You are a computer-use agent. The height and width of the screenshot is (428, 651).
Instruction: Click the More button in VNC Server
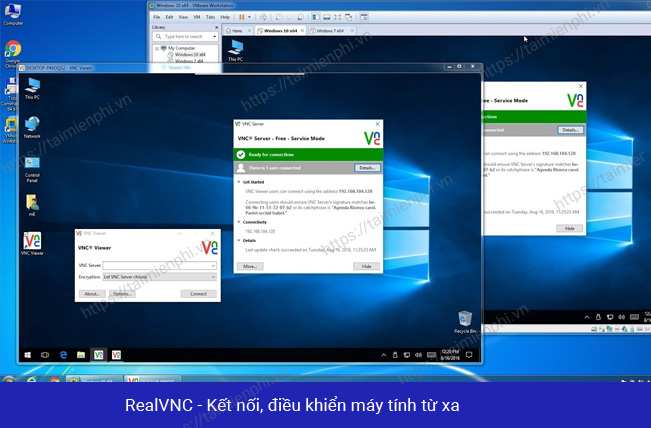click(x=250, y=266)
